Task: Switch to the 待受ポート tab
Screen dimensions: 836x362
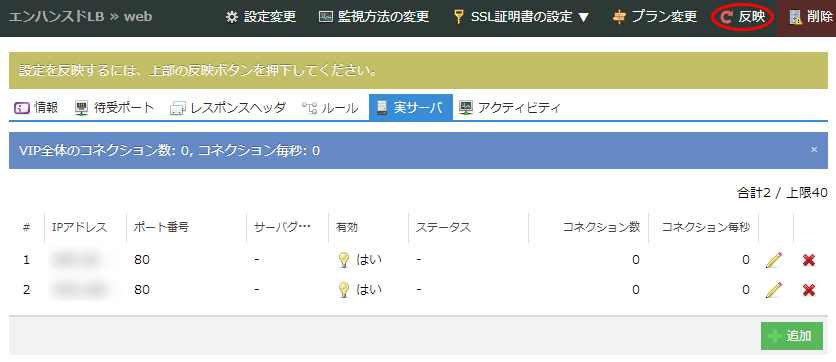Action: 115,108
